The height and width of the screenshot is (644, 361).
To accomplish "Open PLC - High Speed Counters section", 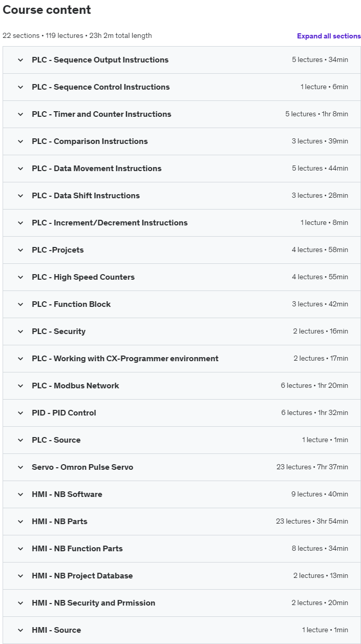I will tap(83, 277).
